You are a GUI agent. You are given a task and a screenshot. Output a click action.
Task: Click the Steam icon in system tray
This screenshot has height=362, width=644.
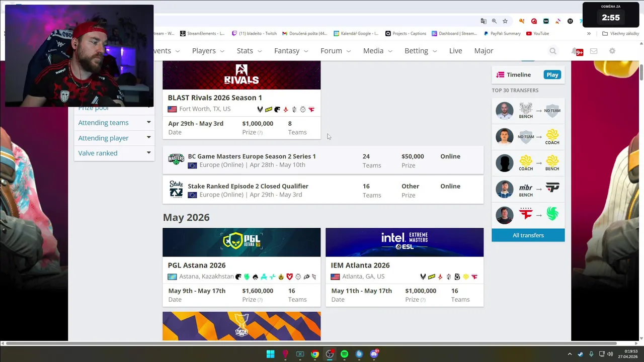(x=581, y=354)
